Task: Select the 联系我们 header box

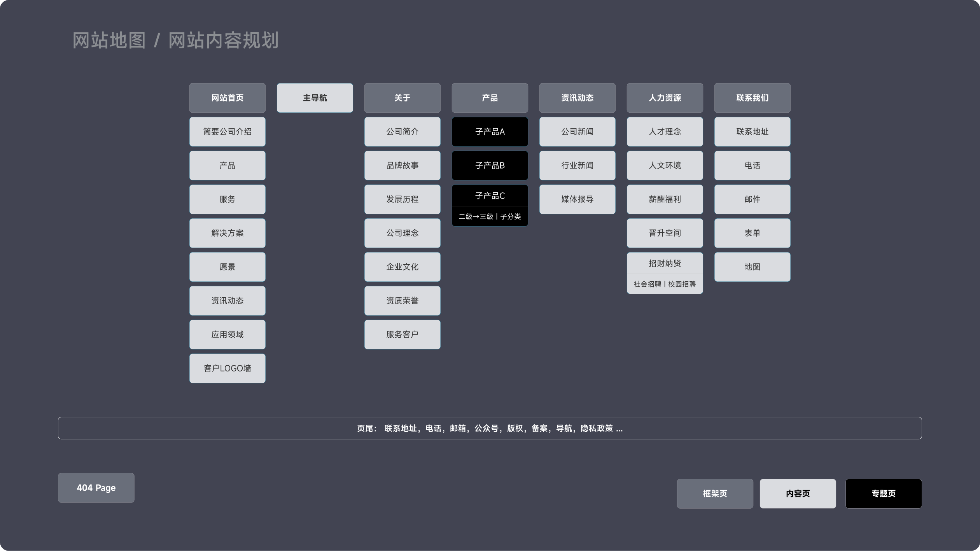Action: (x=752, y=98)
